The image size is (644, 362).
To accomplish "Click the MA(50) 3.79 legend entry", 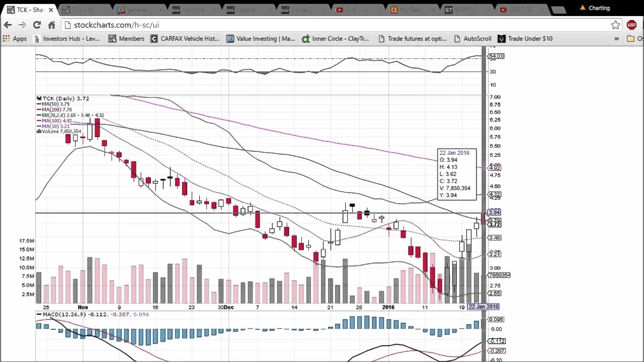I will tap(53, 104).
